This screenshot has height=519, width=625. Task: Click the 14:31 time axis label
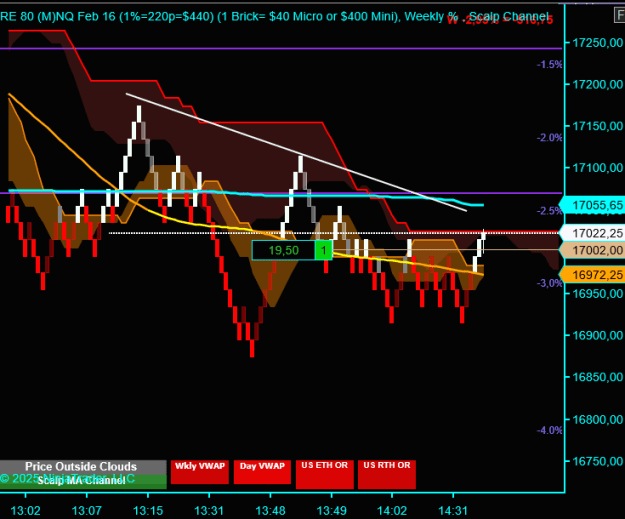pos(453,511)
